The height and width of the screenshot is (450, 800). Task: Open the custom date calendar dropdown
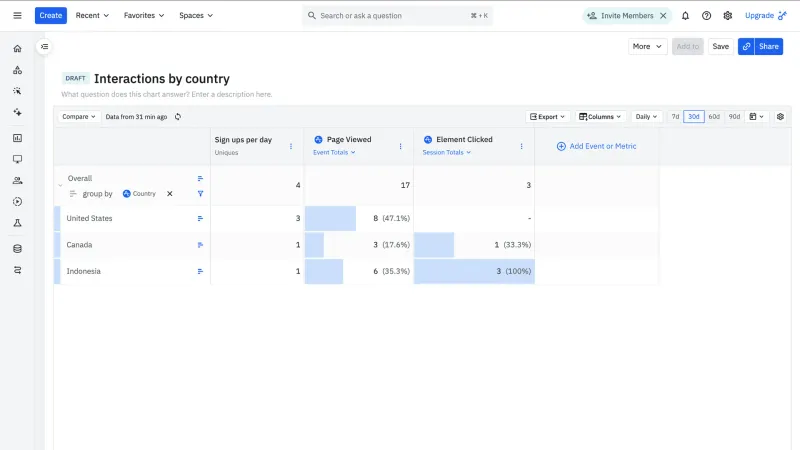tap(756, 117)
